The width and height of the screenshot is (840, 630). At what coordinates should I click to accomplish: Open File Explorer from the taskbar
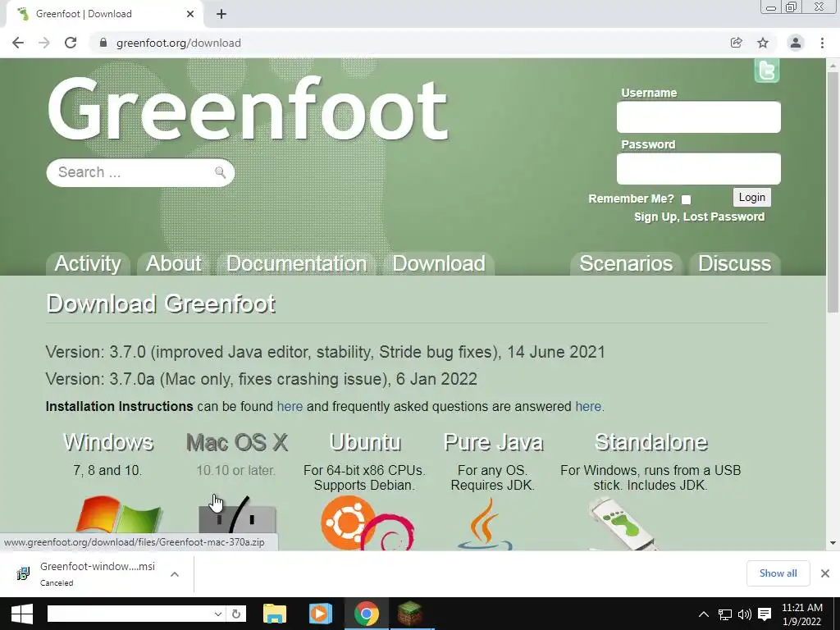coord(275,614)
